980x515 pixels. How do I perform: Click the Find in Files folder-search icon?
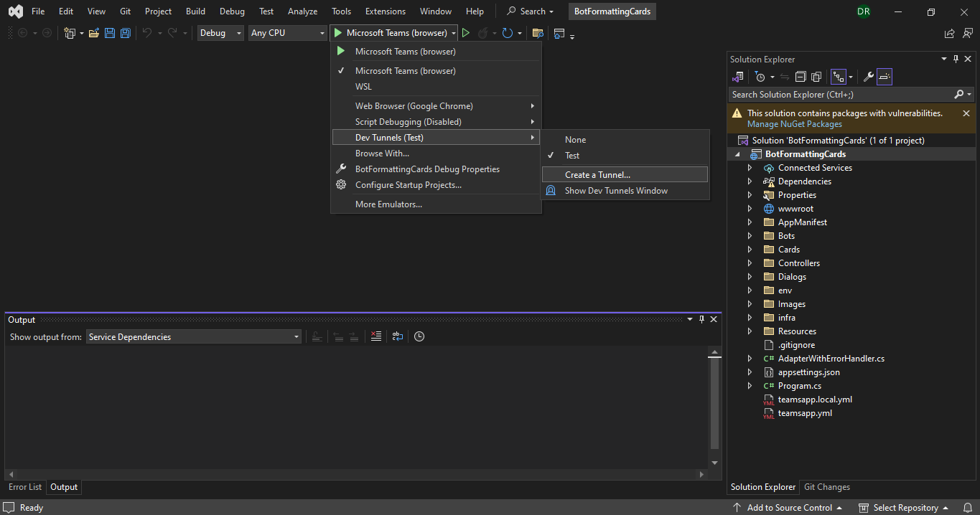pos(538,33)
